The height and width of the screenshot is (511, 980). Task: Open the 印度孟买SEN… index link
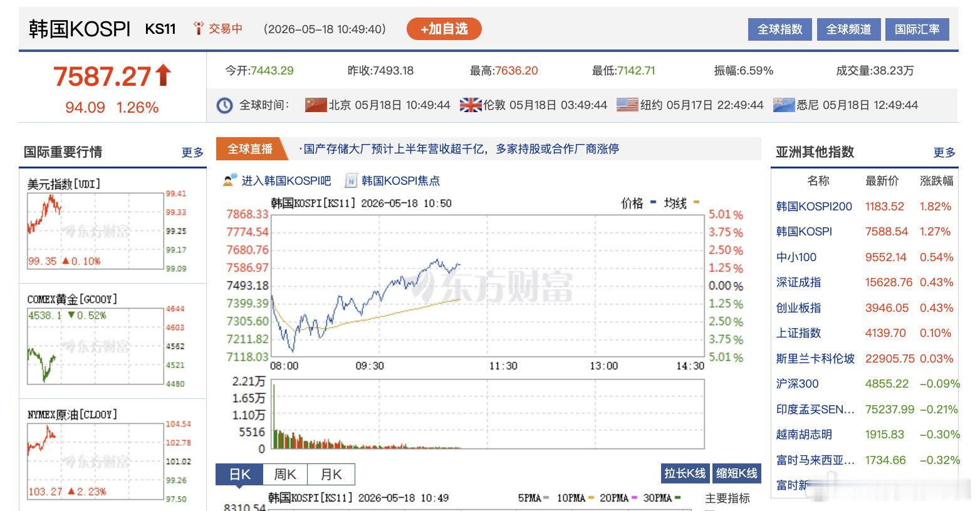815,410
